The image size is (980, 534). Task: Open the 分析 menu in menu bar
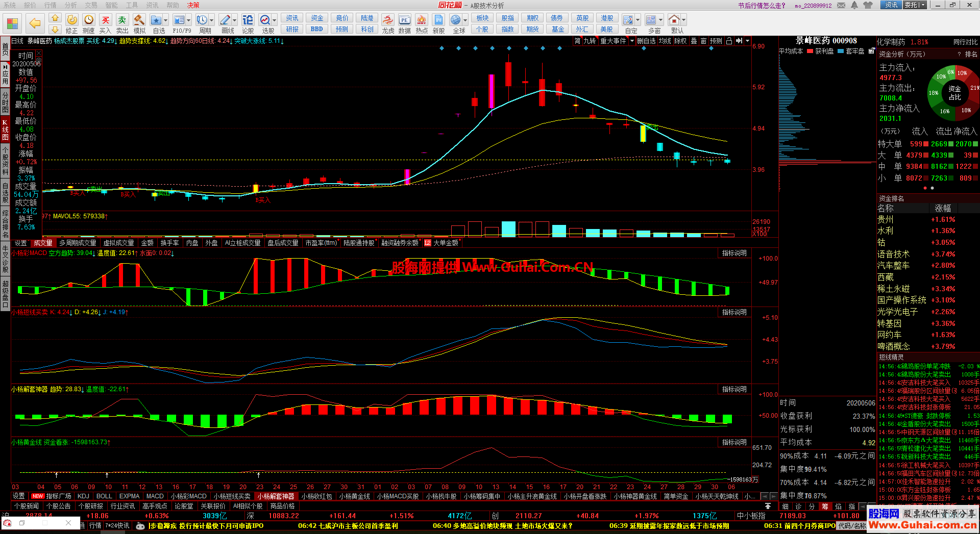point(70,5)
